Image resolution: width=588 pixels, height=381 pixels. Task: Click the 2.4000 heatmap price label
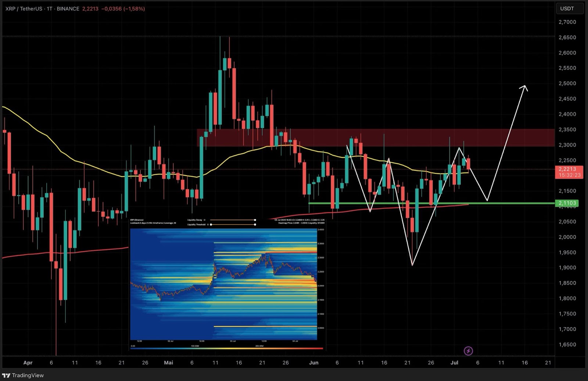coord(321,229)
